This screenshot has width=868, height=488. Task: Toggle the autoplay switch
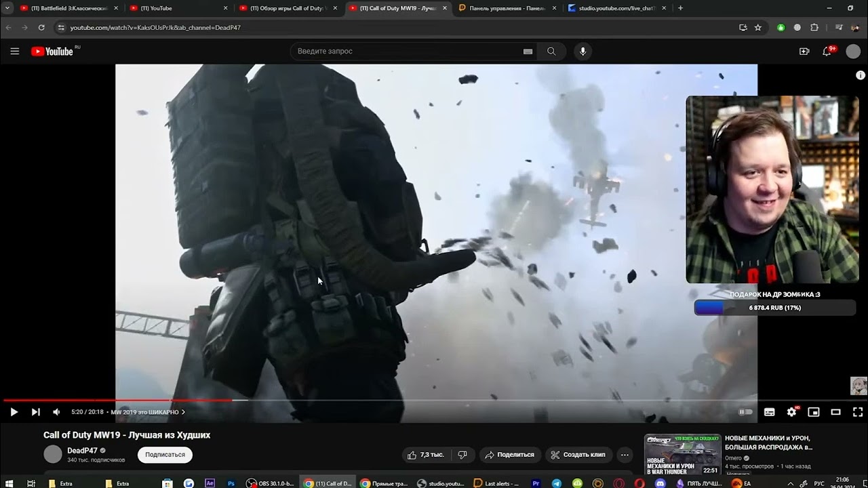coord(745,412)
